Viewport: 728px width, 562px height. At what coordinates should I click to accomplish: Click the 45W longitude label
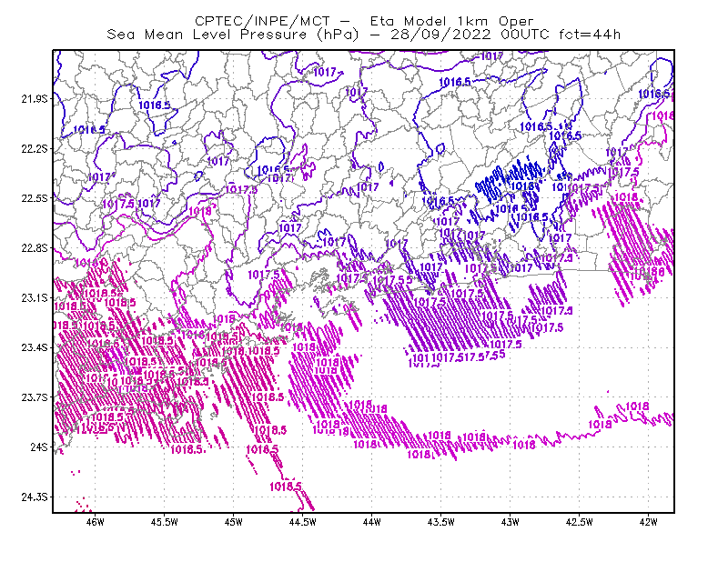click(234, 522)
